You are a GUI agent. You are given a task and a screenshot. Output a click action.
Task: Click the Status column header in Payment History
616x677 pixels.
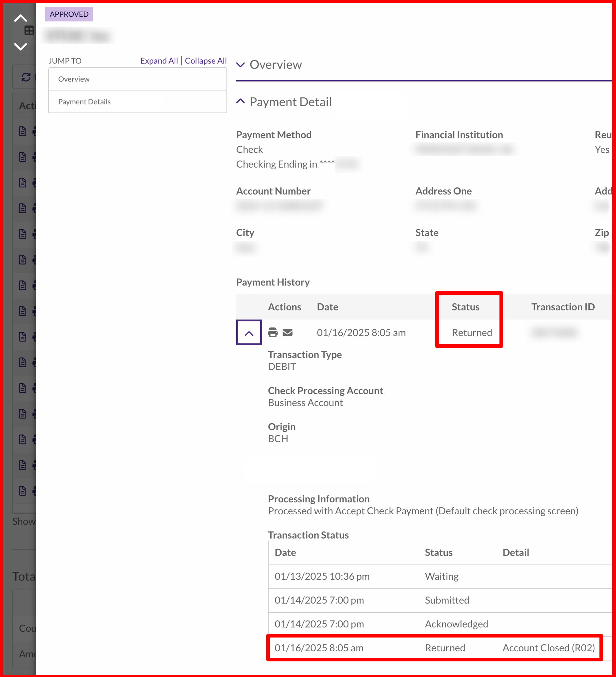point(466,307)
